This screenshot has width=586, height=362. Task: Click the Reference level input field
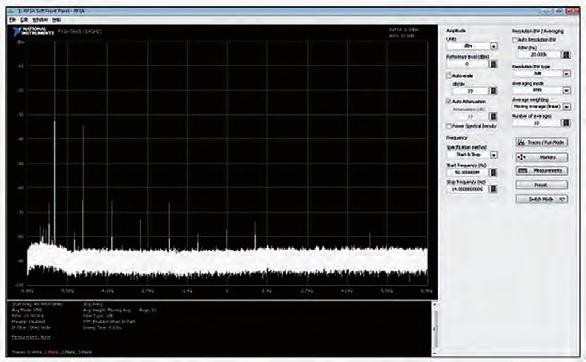pyautogui.click(x=468, y=64)
